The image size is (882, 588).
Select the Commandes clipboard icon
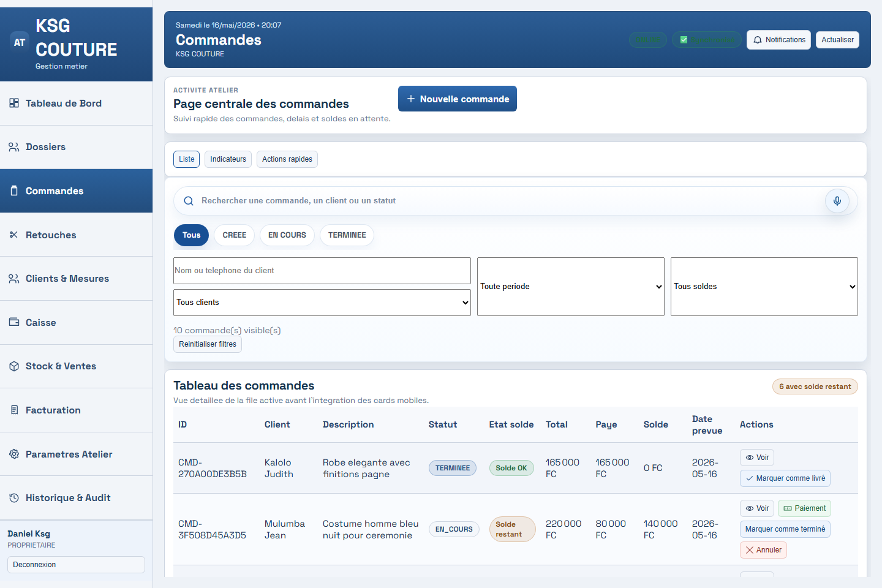14,190
